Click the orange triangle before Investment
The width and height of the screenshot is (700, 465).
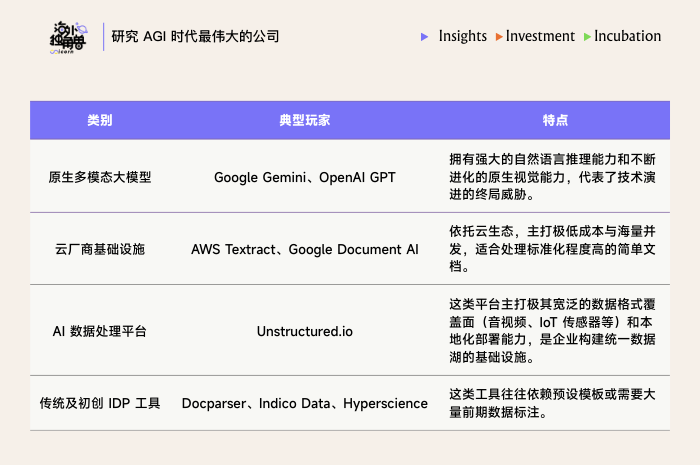498,37
